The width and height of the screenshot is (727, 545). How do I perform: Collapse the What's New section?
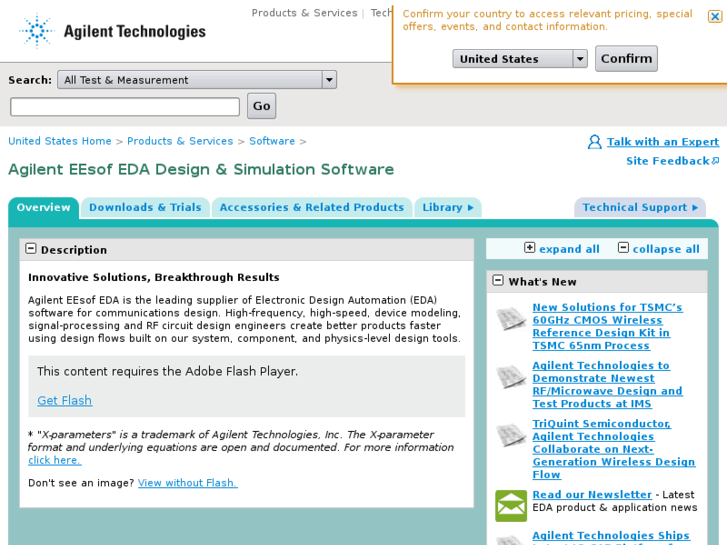click(498, 280)
